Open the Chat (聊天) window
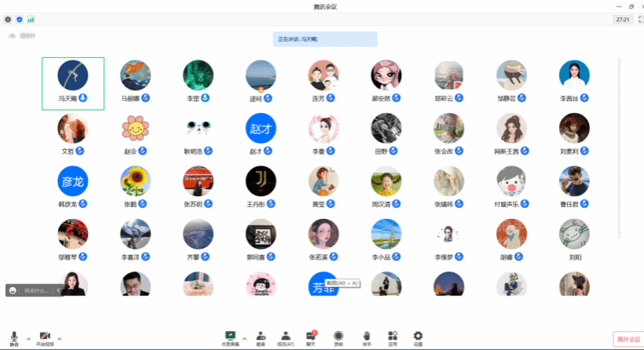The image size is (644, 350). click(311, 337)
